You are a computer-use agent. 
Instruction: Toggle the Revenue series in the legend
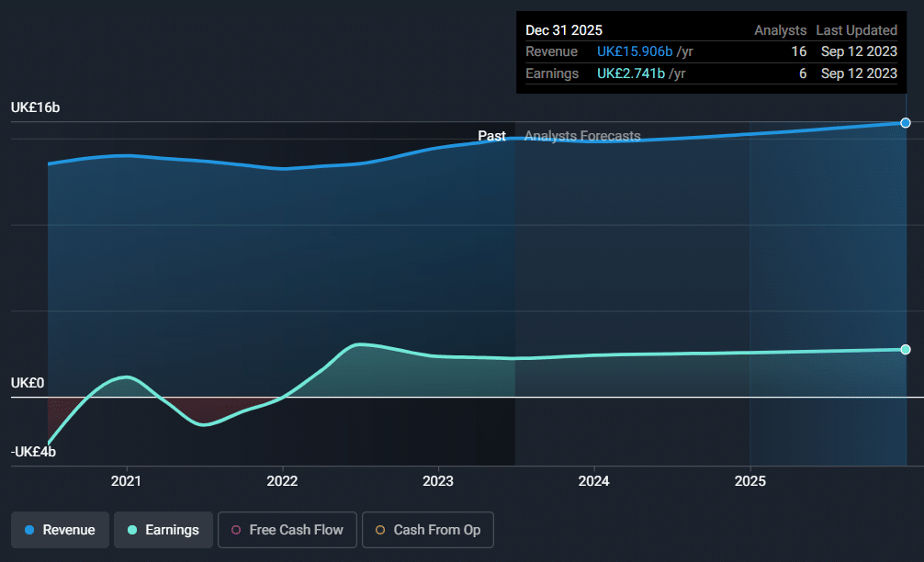point(60,530)
